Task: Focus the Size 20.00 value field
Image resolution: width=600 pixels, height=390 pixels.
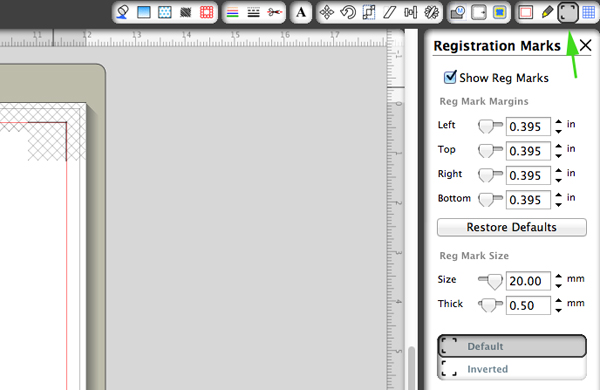Action: coord(528,281)
